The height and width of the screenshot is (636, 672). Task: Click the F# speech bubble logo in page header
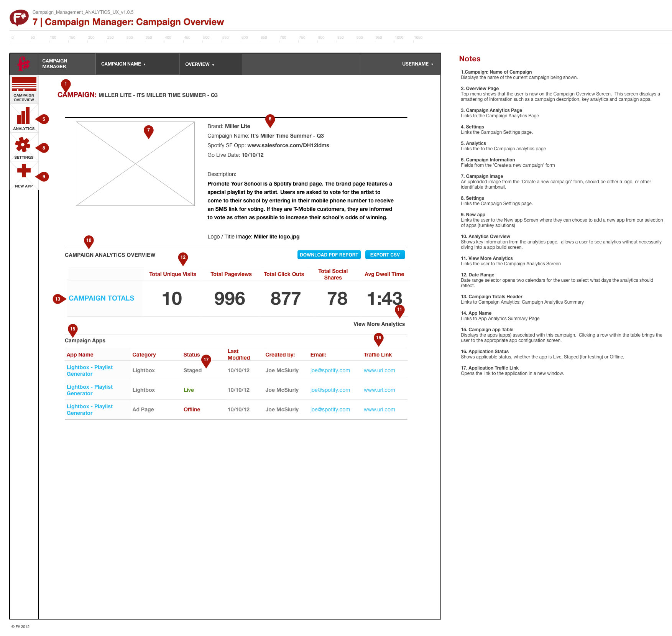tap(19, 18)
